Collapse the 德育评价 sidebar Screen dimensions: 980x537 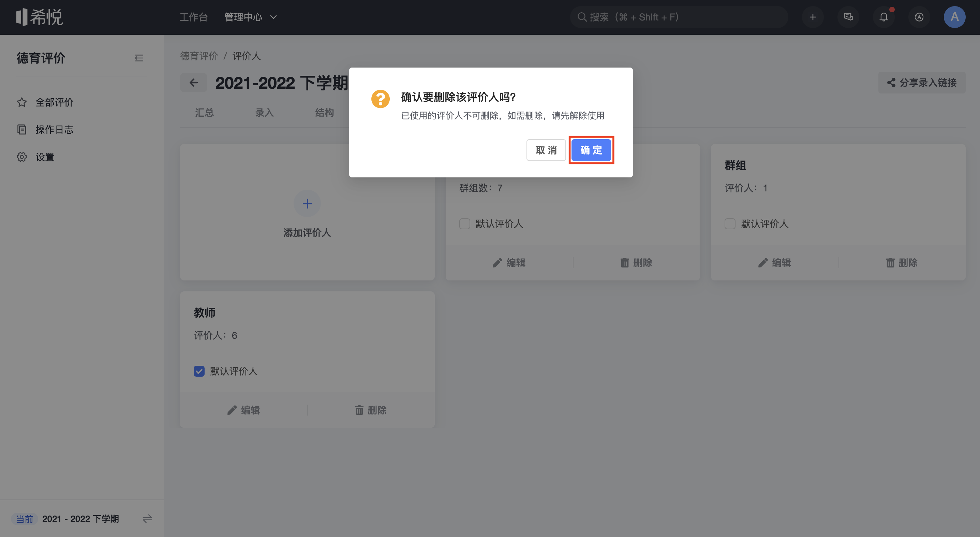pyautogui.click(x=139, y=58)
